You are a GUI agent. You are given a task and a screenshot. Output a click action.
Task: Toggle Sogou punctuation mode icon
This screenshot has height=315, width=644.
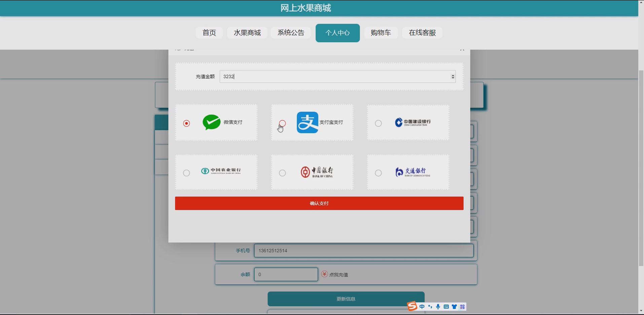pos(430,307)
